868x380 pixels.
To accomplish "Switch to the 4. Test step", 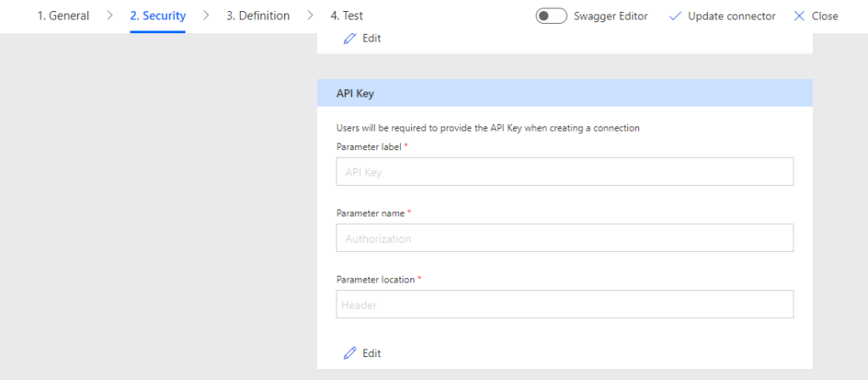I will tap(347, 16).
